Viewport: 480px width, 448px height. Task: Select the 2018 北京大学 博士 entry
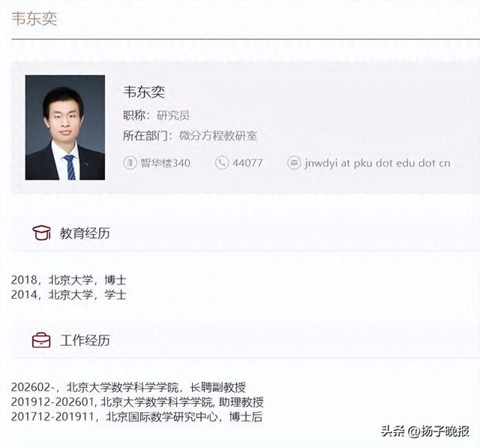click(x=68, y=280)
